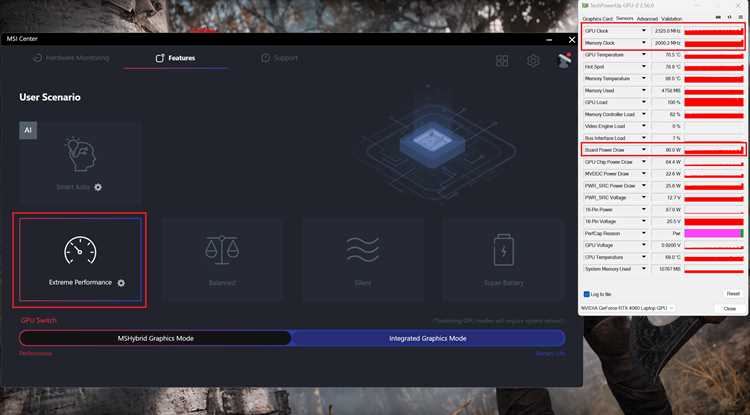Open Extreme Performance gear settings
The height and width of the screenshot is (415, 750).
pyautogui.click(x=121, y=283)
